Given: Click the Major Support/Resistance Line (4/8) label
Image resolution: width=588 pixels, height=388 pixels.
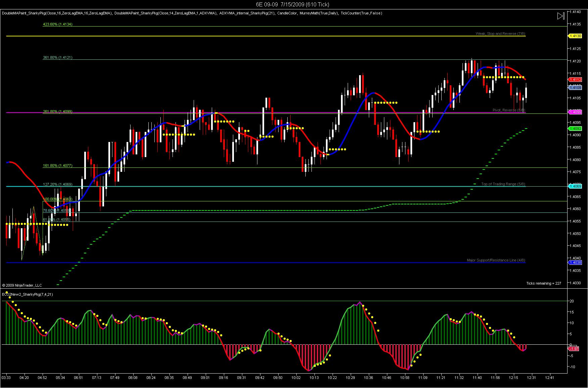Looking at the screenshot, I should click(x=496, y=260).
